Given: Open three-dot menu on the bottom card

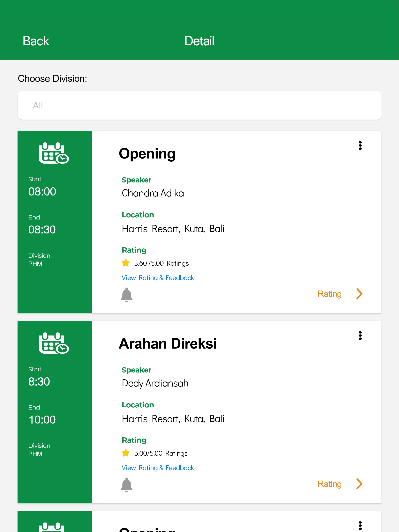Looking at the screenshot, I should [x=360, y=526].
